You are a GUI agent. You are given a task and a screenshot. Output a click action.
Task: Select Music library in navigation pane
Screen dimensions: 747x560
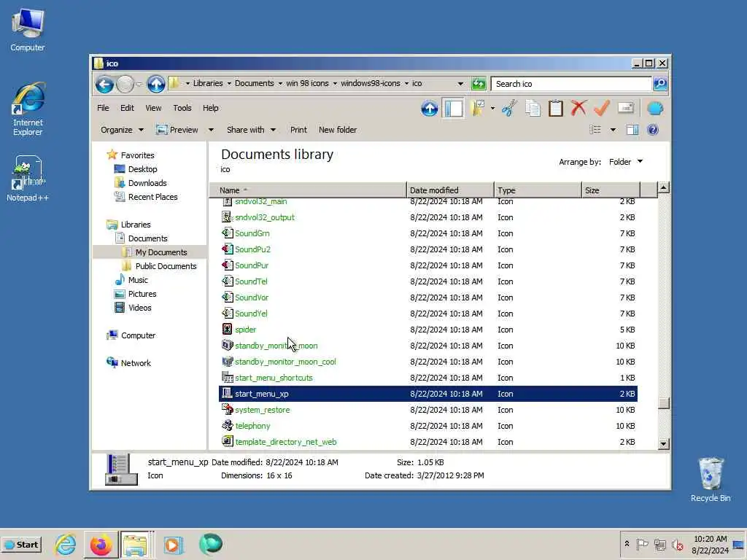(x=138, y=280)
